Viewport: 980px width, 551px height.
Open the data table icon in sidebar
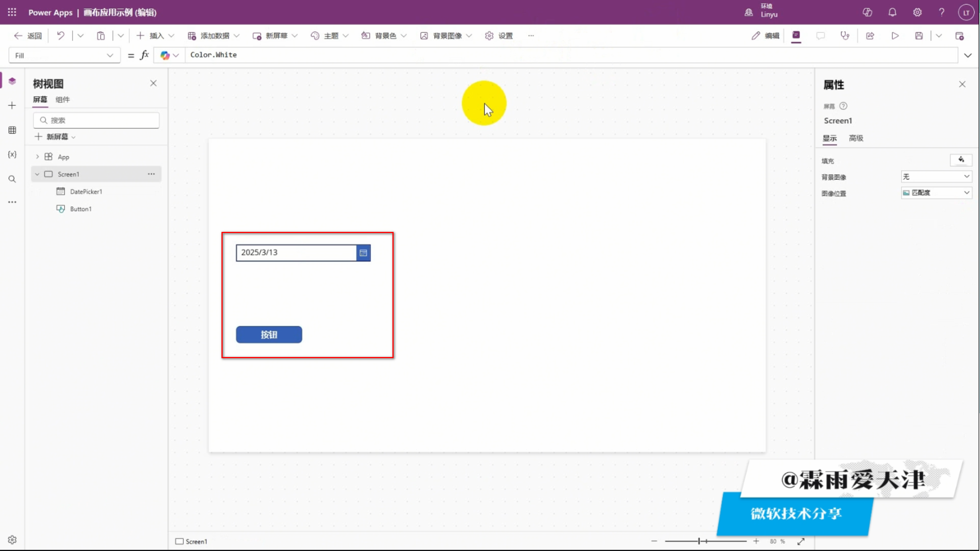coord(12,130)
